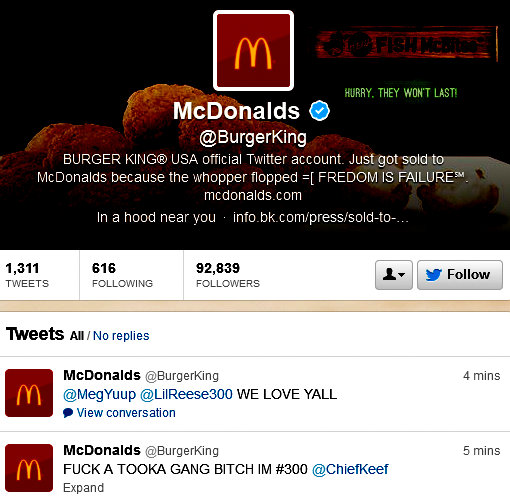Open the @LilReese300 mention
This screenshot has width=510, height=502.
pos(186,394)
